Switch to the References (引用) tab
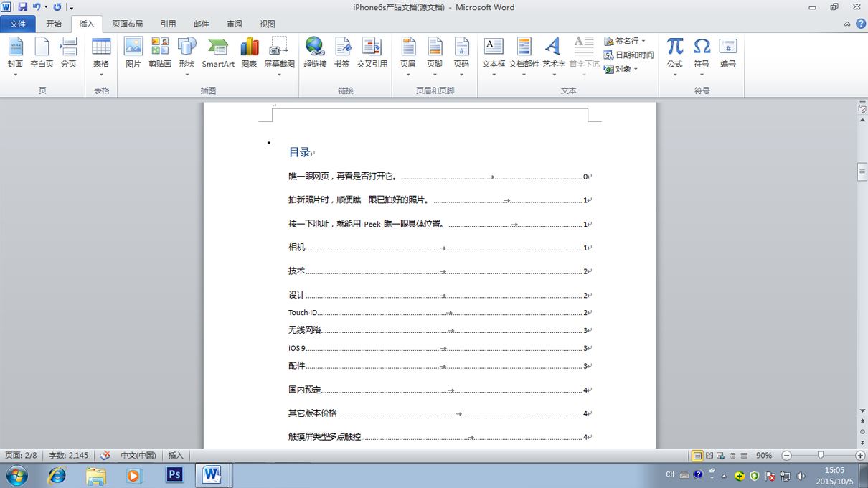Viewport: 868px width, 488px height. click(x=168, y=24)
